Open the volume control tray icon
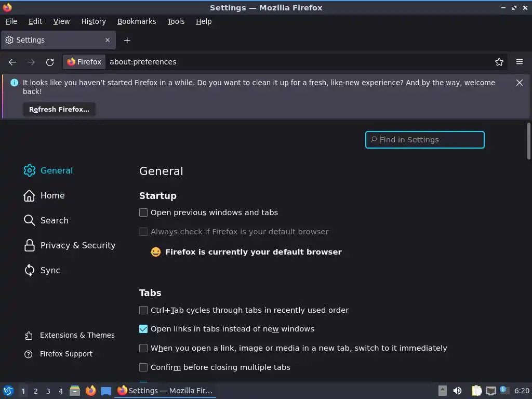Image resolution: width=532 pixels, height=399 pixels. pyautogui.click(x=457, y=391)
